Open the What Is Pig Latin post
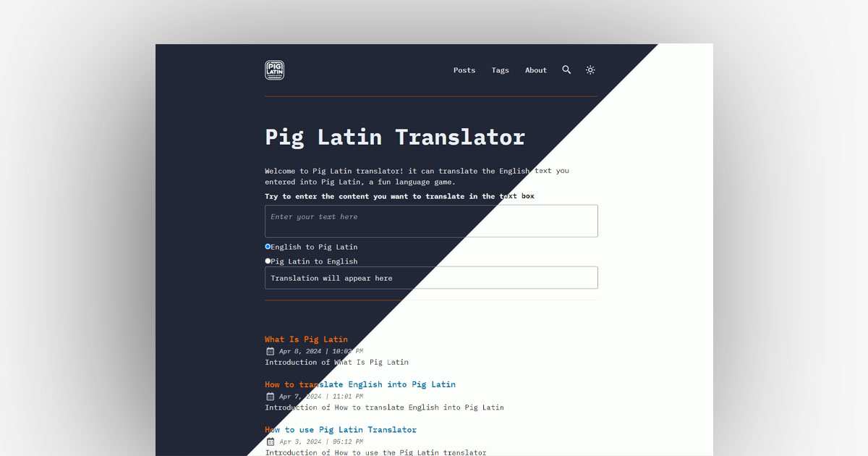Viewport: 868px width, 456px height. (306, 339)
